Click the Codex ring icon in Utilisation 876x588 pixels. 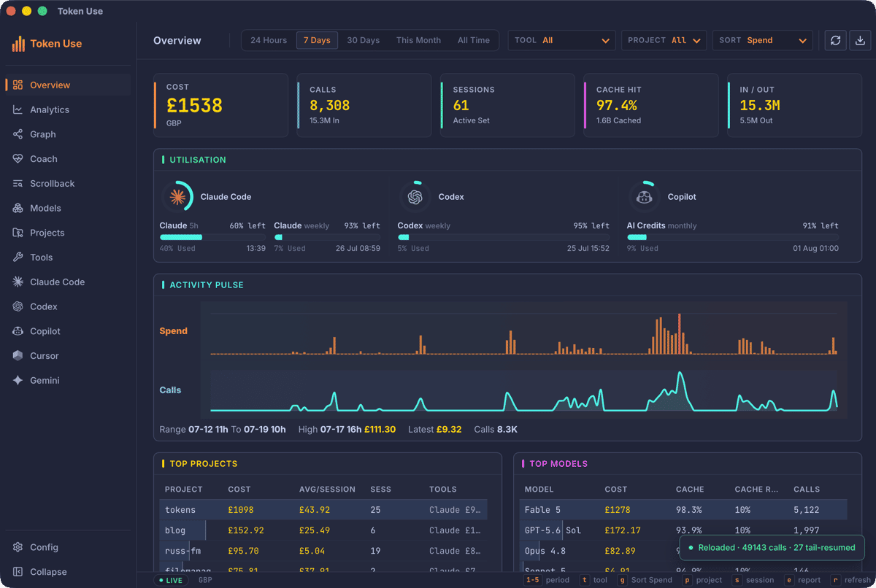pyautogui.click(x=415, y=196)
